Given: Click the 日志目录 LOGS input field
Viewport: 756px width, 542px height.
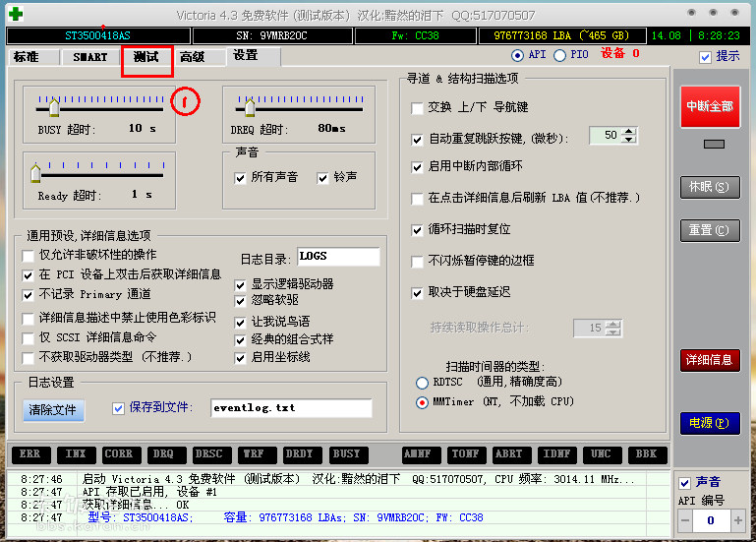Looking at the screenshot, I should (338, 257).
